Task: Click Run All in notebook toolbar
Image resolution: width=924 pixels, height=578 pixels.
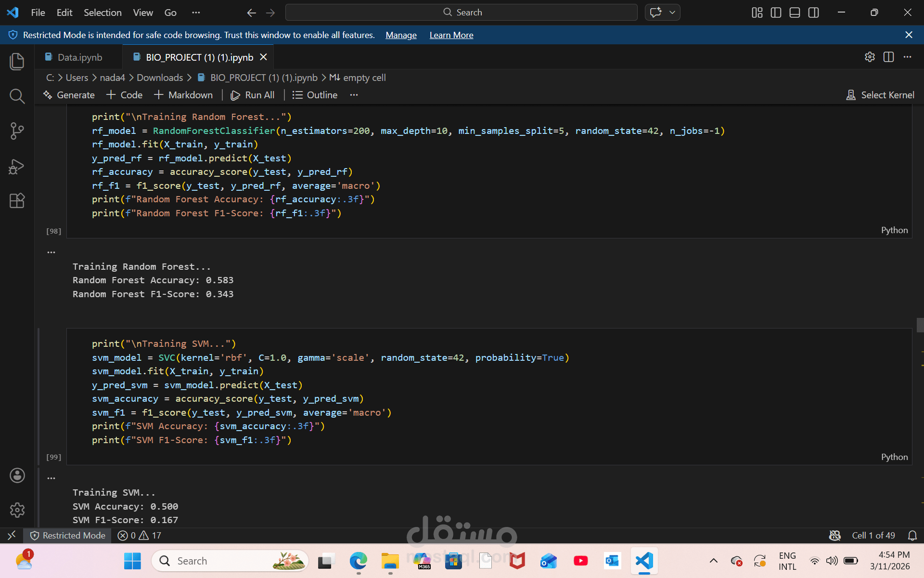Action: click(x=253, y=95)
